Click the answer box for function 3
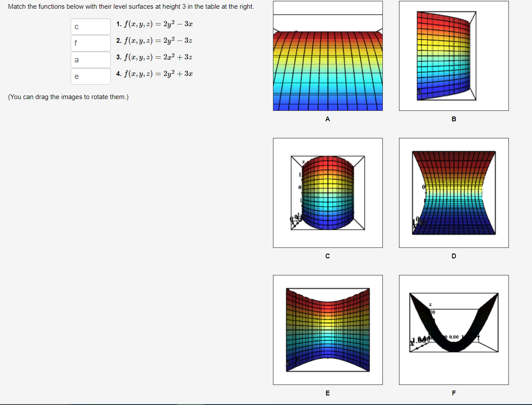Viewport: 532px width, 405px height. (91, 60)
